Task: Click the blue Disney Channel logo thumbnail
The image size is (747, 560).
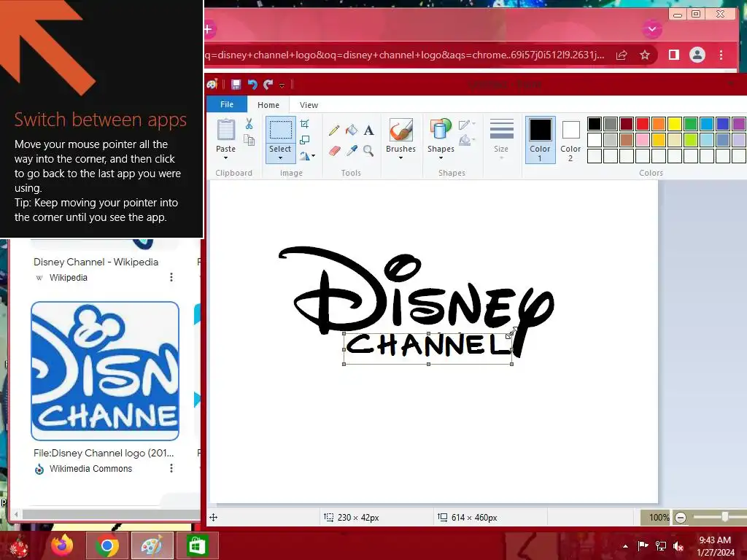Action: pos(105,371)
